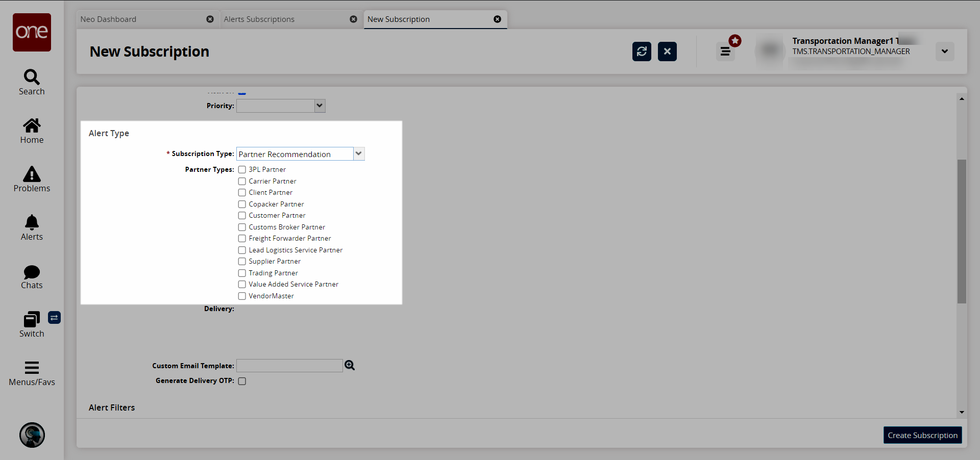Click the X close button in header
Viewport: 980px width, 460px height.
pos(667,52)
